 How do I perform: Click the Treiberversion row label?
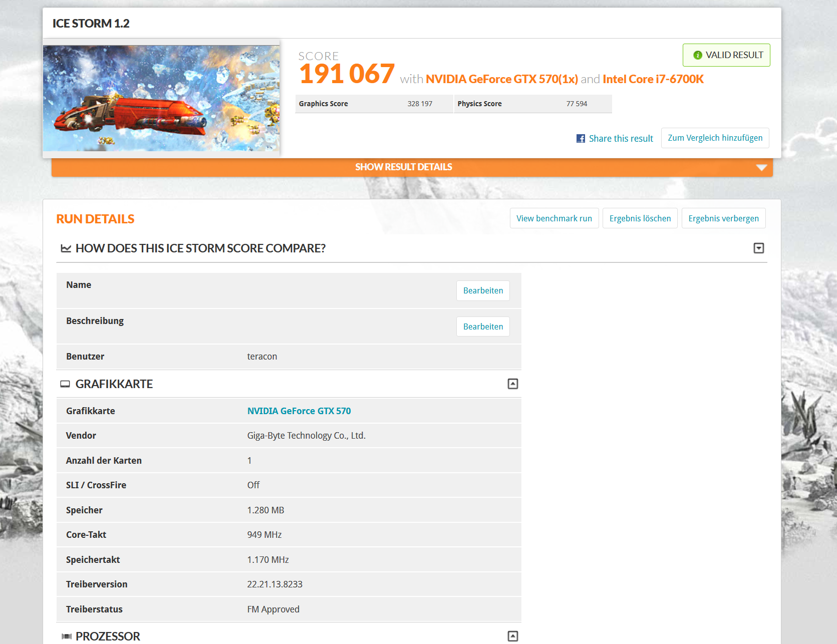pyautogui.click(x=97, y=584)
